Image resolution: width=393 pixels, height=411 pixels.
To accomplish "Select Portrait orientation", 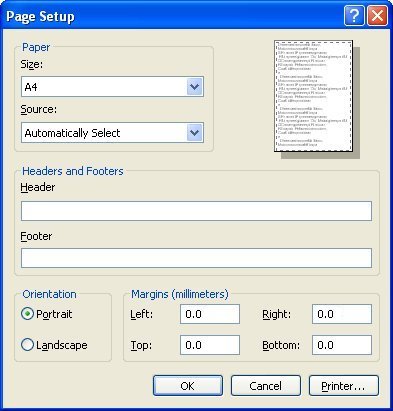I will tap(27, 314).
